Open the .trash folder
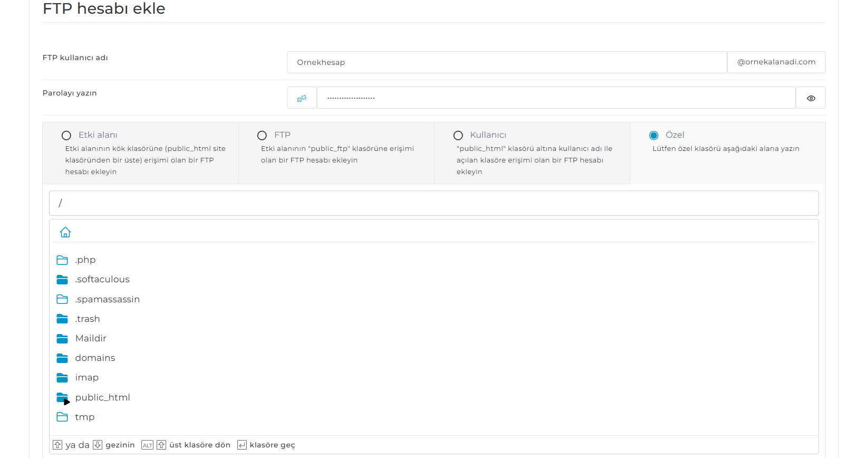 pos(88,319)
